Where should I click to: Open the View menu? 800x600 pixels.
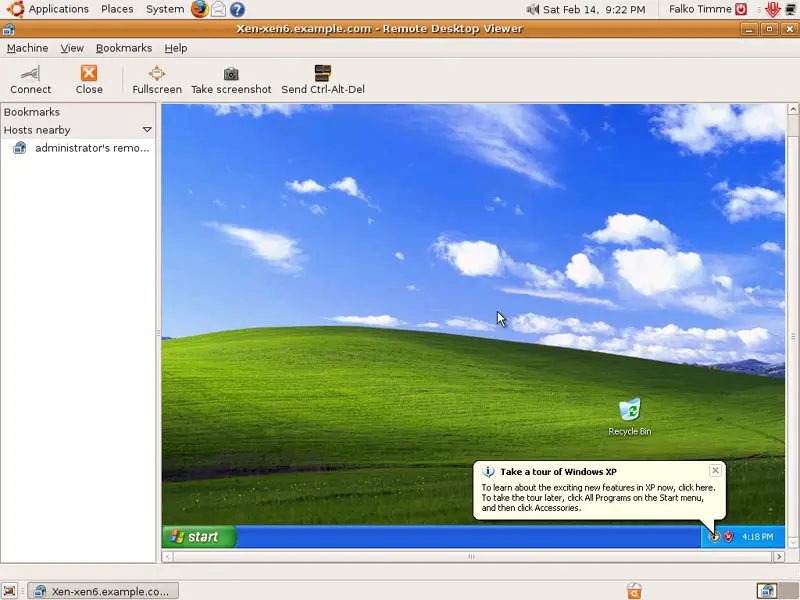(x=72, y=48)
